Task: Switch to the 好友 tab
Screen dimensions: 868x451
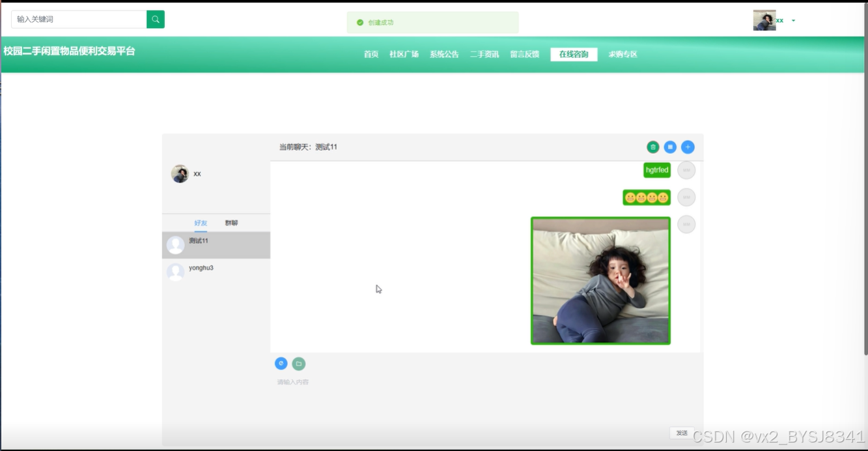Action: point(201,223)
